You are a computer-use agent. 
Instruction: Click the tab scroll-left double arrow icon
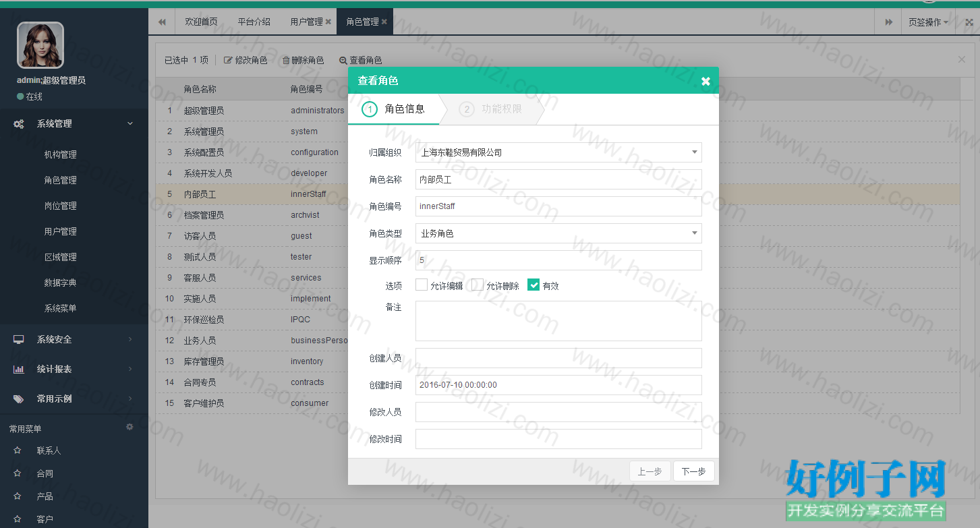[162, 22]
